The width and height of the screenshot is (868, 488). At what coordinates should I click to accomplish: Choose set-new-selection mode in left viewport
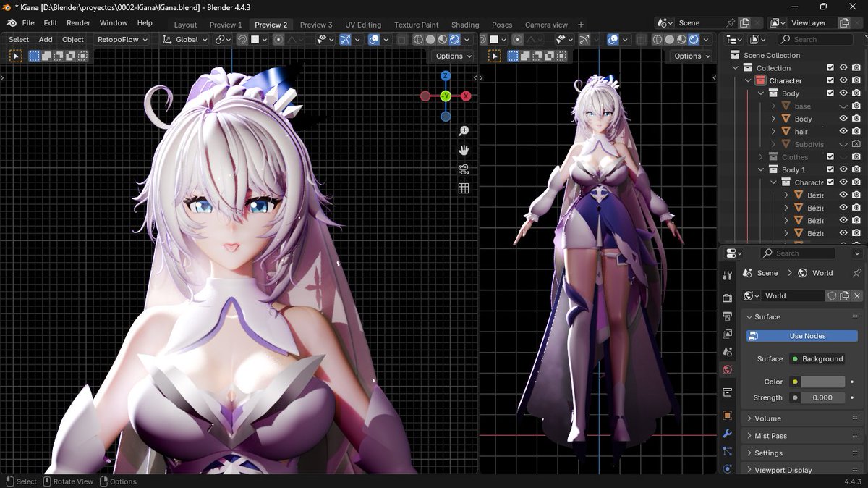coord(34,56)
